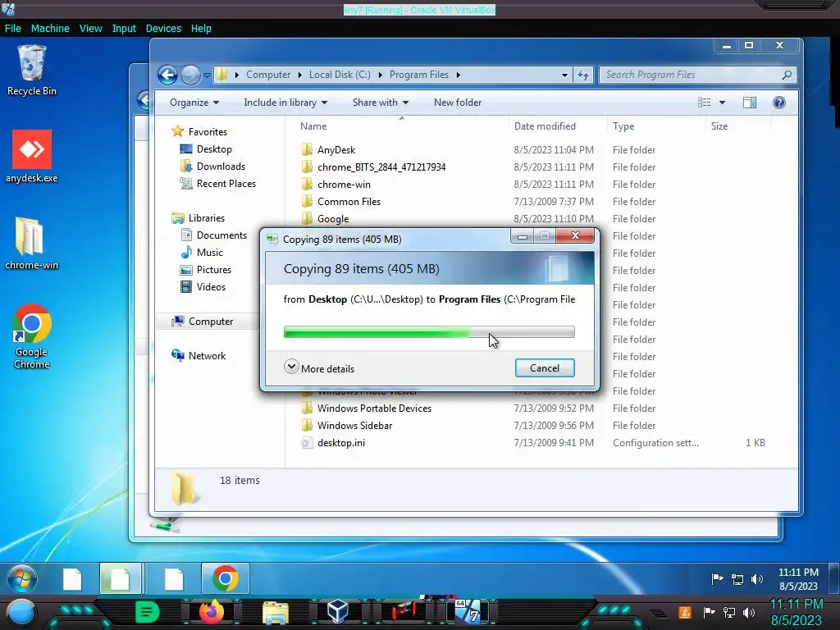Select the desktop.ini file icon

[307, 443]
